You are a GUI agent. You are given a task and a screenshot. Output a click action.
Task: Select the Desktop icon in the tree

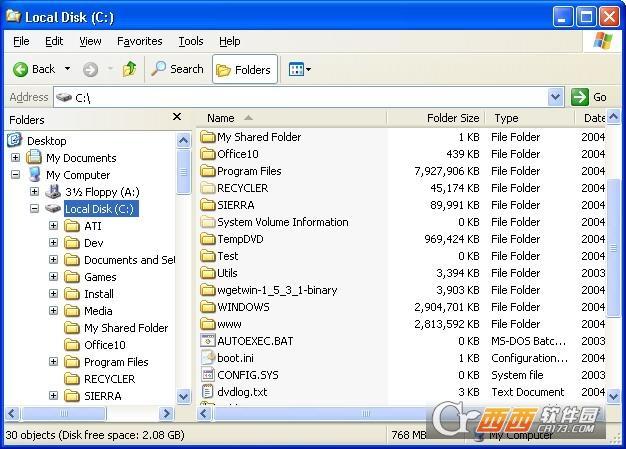(x=14, y=140)
